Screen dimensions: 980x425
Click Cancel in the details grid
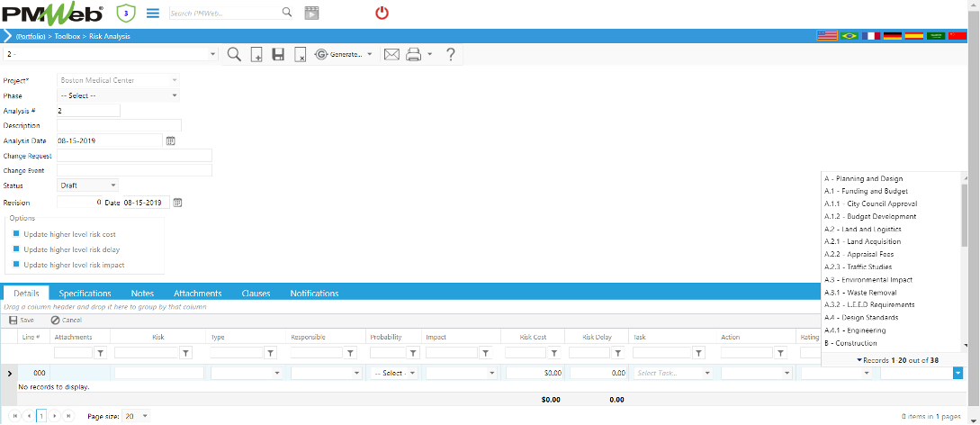[x=67, y=320]
